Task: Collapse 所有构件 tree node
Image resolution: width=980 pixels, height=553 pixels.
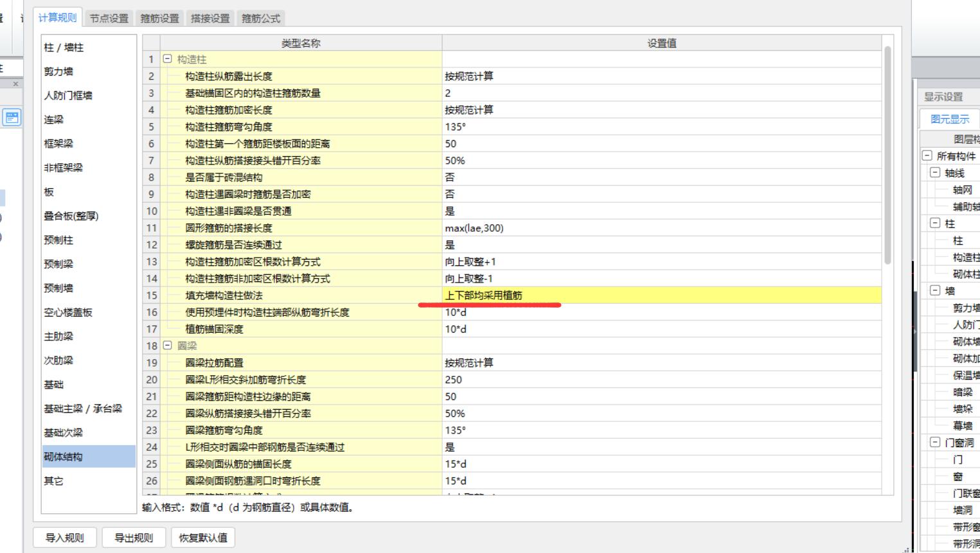Action: pyautogui.click(x=927, y=155)
